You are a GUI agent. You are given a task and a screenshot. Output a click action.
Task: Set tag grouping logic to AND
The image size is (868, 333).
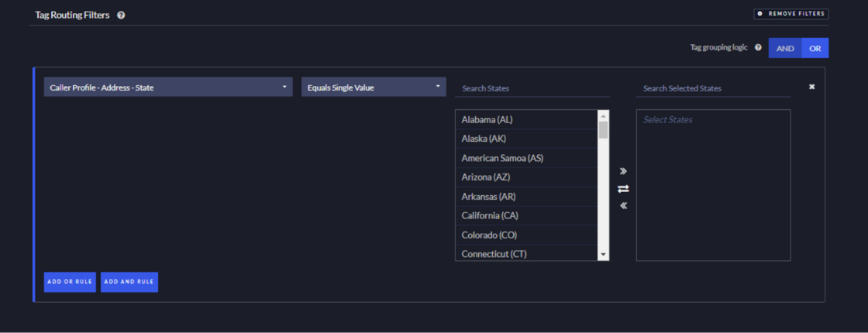point(785,48)
